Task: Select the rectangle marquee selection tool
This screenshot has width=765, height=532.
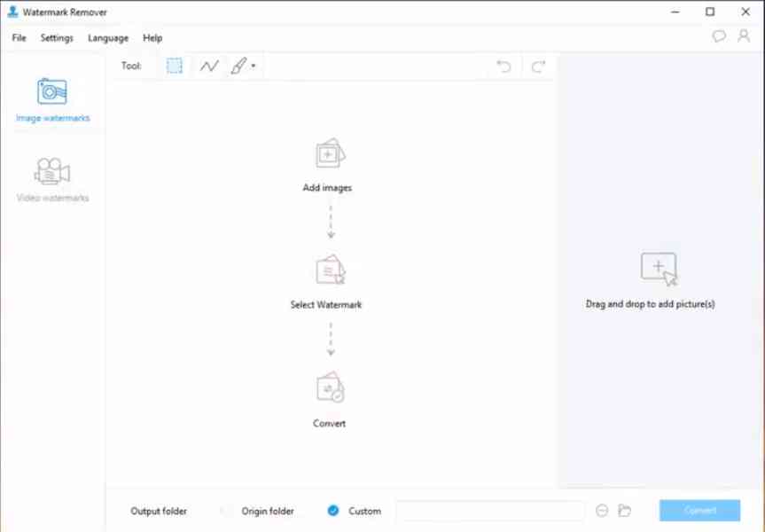Action: [174, 66]
